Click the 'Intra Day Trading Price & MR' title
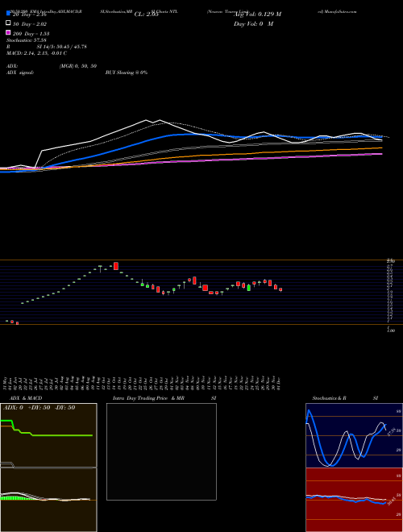 [x=148, y=398]
